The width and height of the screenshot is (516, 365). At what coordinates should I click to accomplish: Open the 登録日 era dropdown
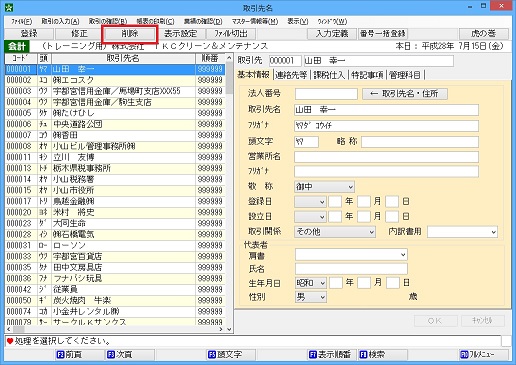point(310,202)
